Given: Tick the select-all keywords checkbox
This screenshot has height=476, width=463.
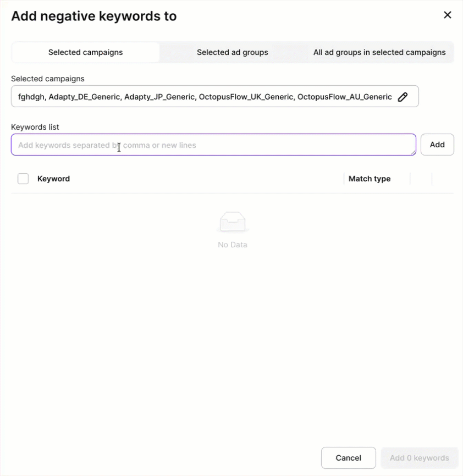Looking at the screenshot, I should pos(23,179).
